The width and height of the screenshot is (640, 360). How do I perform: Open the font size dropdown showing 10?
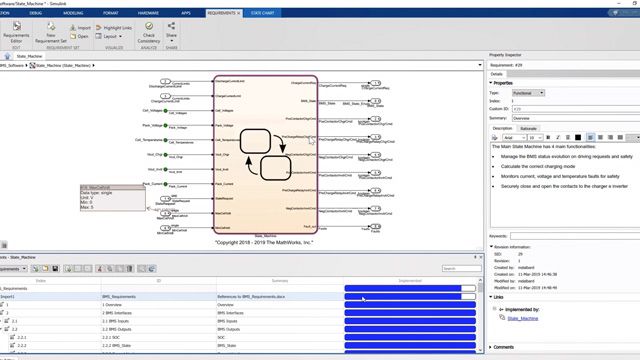click(x=535, y=138)
